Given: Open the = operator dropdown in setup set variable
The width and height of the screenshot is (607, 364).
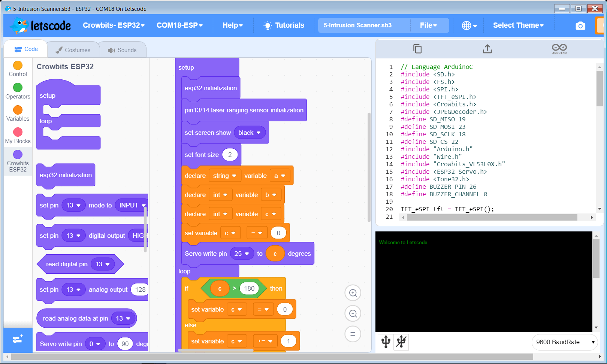Looking at the screenshot, I should [257, 233].
